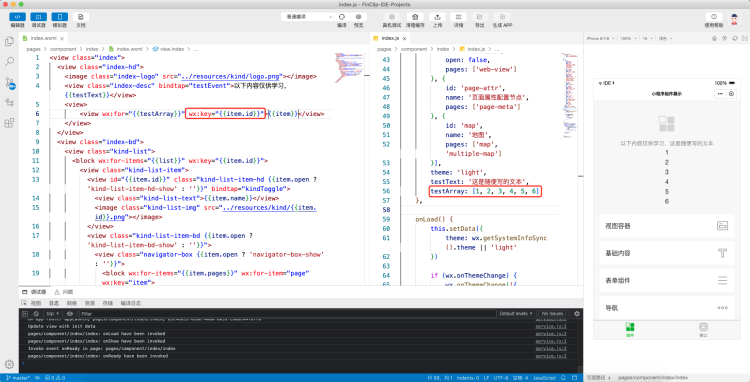This screenshot has height=382, width=750.
Task: Click the 上传 upload icon
Action: [437, 17]
